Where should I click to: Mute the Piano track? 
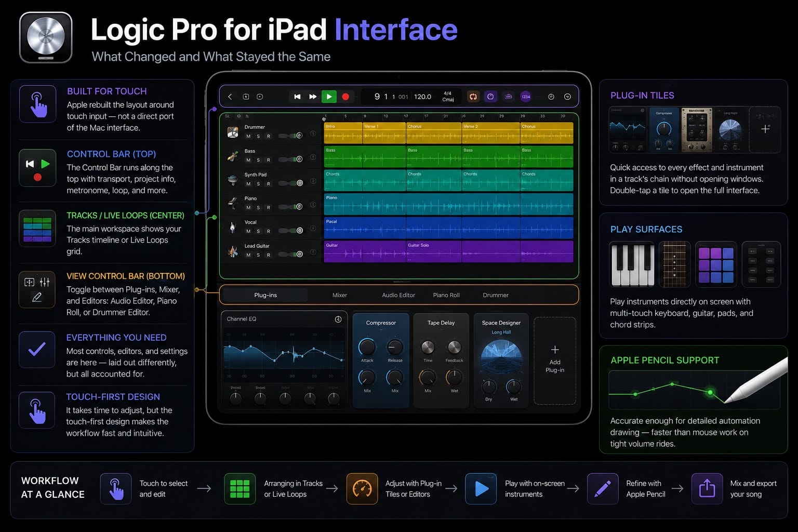pyautogui.click(x=248, y=207)
